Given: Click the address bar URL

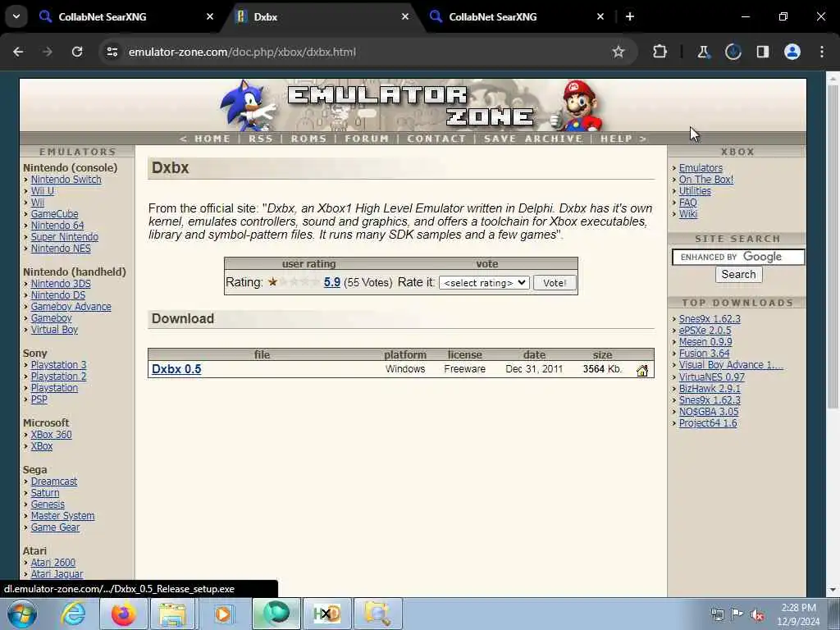Looking at the screenshot, I should pyautogui.click(x=242, y=52).
